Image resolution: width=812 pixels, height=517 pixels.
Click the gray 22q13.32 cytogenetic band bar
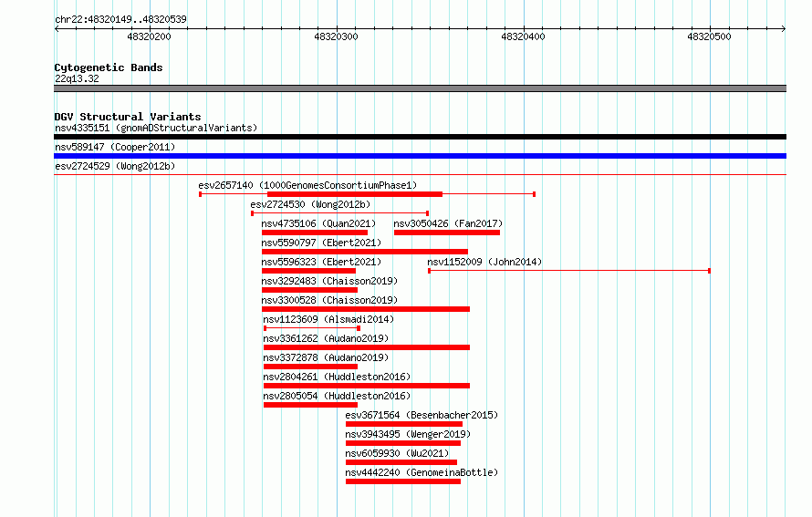pyautogui.click(x=420, y=88)
